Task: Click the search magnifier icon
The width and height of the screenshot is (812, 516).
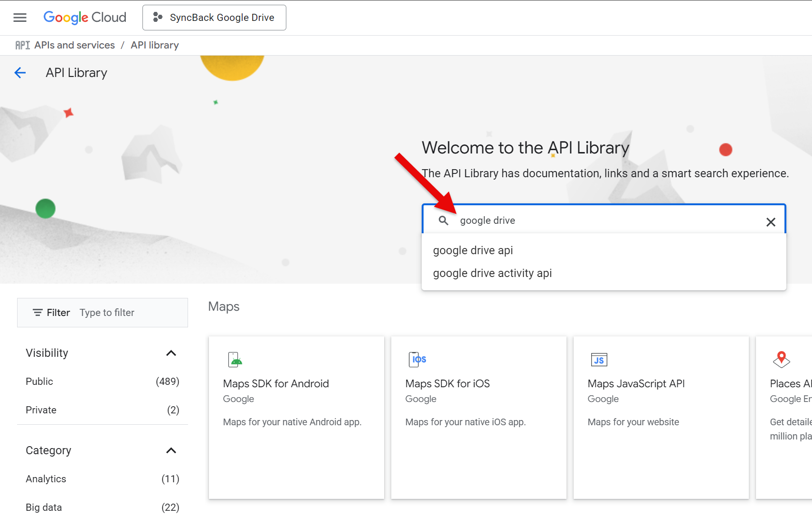Action: coord(443,220)
